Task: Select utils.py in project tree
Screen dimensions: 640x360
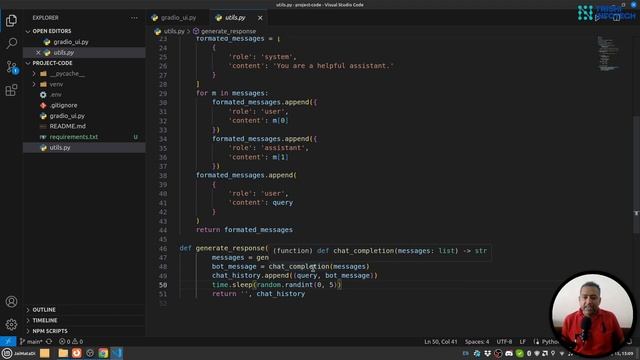Action: pos(60,148)
